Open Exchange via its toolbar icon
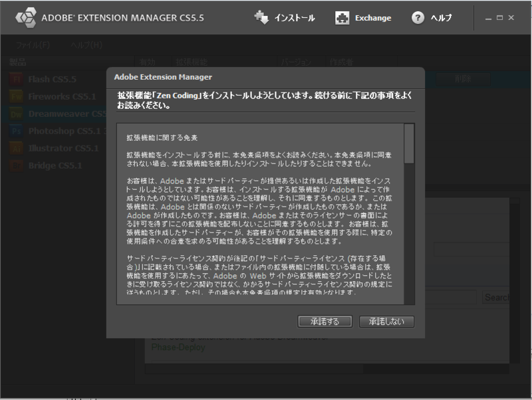Screen dimensions: 532x400 click(342, 18)
